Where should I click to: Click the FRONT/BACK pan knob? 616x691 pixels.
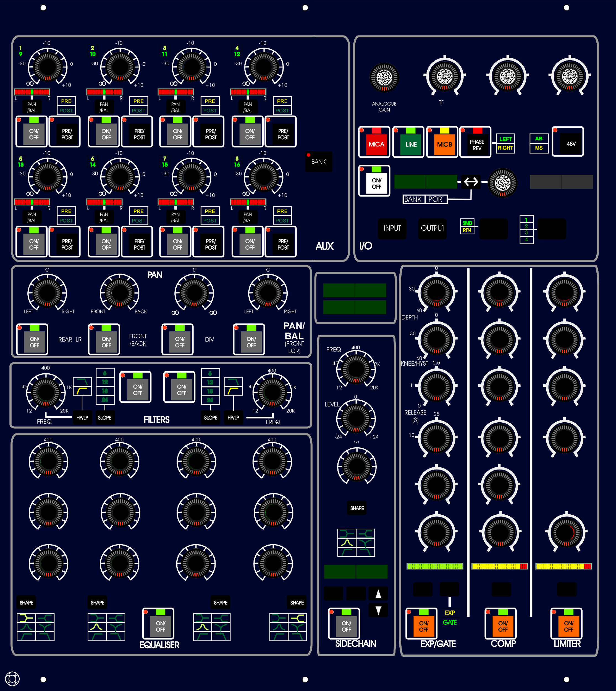click(119, 293)
